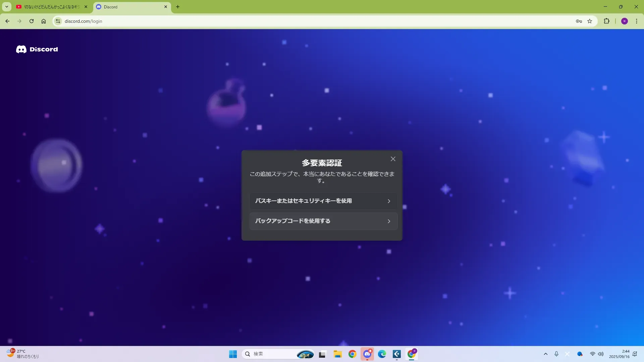Open the password manager key icon
This screenshot has height=362, width=644.
pyautogui.click(x=579, y=21)
